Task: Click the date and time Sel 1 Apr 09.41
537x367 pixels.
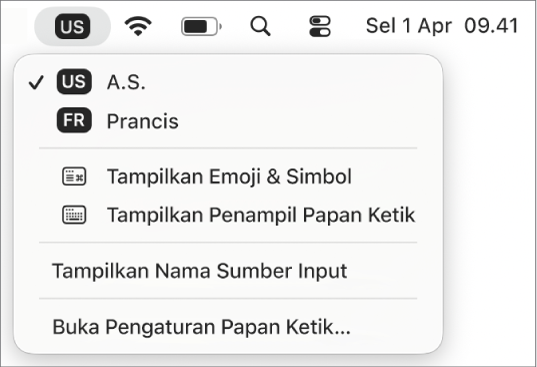Action: [x=442, y=26]
